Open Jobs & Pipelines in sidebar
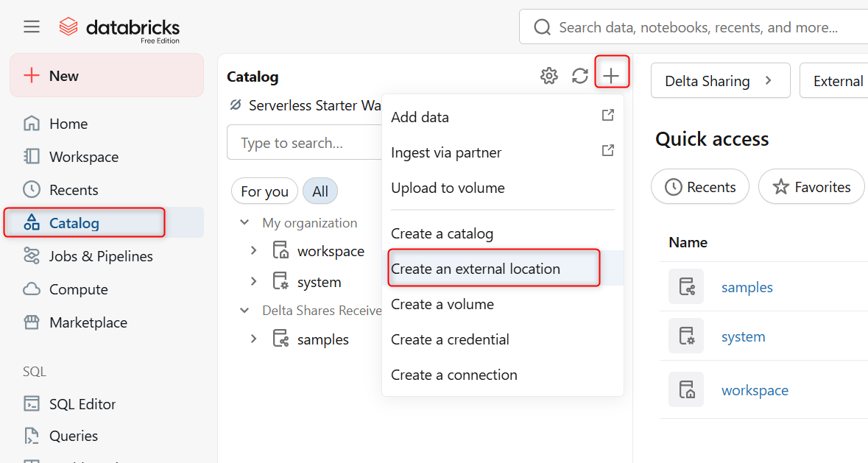 pos(101,256)
